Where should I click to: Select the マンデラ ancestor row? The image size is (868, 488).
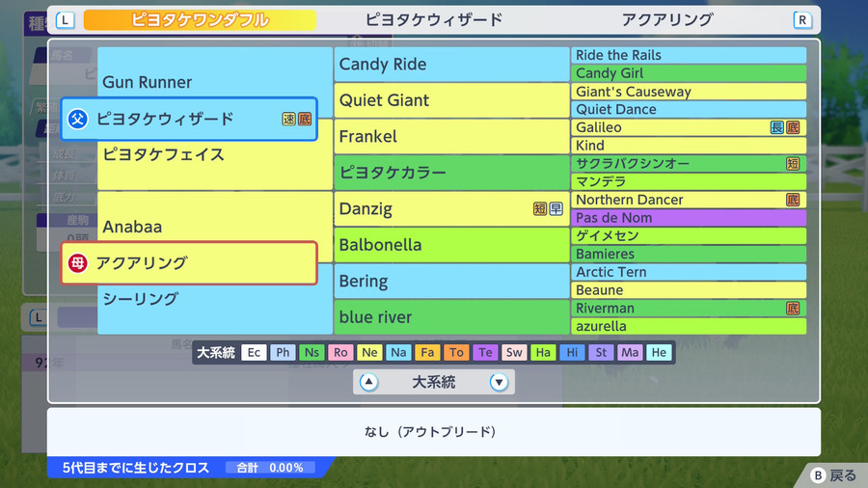click(x=689, y=181)
